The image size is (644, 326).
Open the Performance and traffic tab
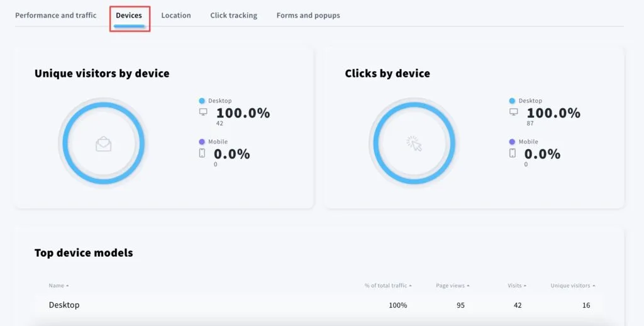[x=56, y=15]
